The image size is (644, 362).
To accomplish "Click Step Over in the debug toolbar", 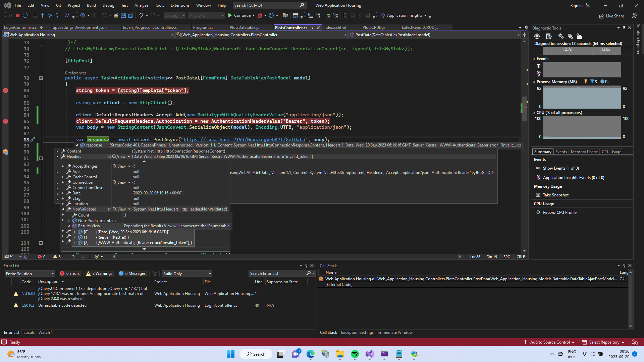I will pos(50,15).
